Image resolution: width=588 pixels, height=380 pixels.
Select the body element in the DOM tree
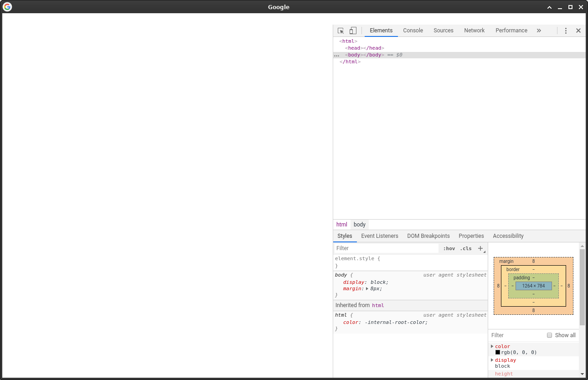point(354,55)
